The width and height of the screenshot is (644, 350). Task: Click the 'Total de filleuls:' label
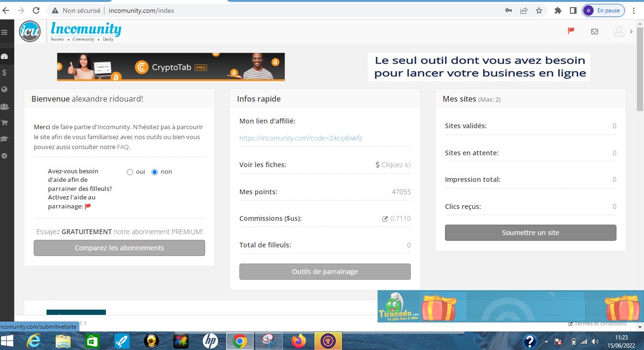tap(265, 245)
